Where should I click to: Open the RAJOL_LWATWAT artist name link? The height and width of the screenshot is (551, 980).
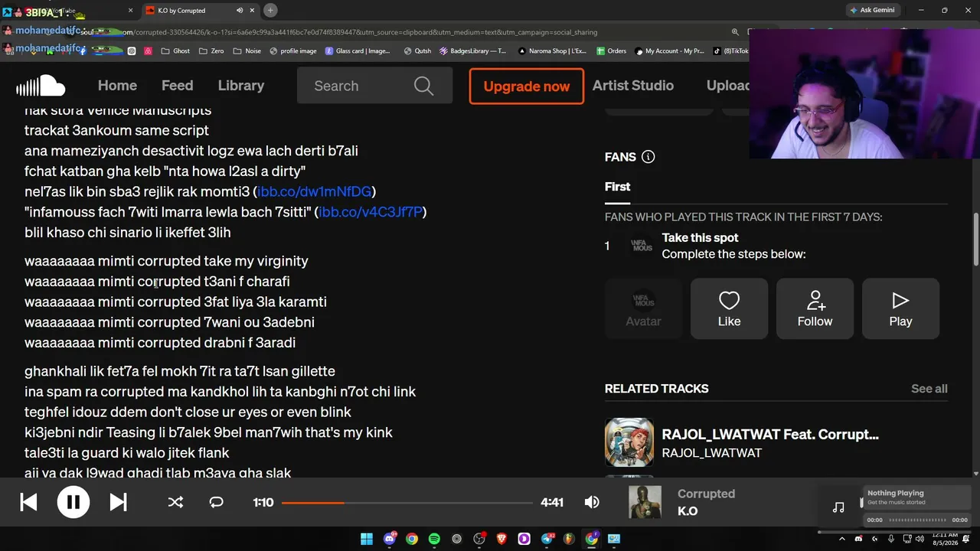pyautogui.click(x=711, y=453)
